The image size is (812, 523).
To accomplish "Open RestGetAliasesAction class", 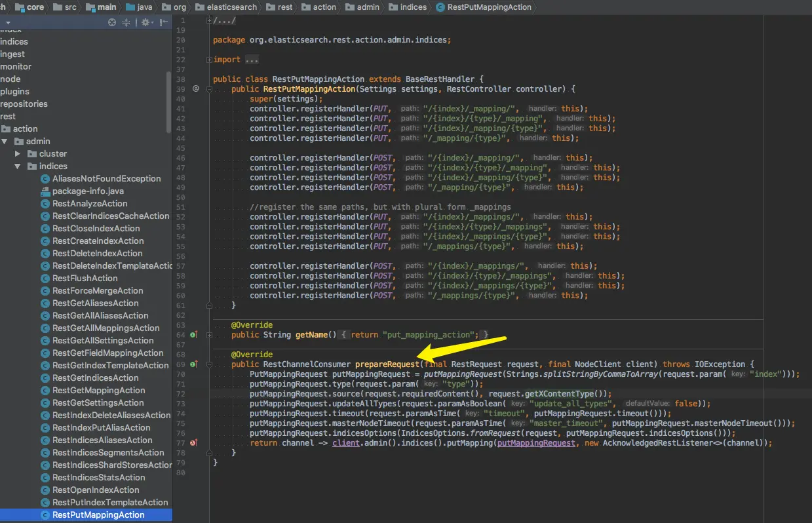I will click(x=95, y=303).
